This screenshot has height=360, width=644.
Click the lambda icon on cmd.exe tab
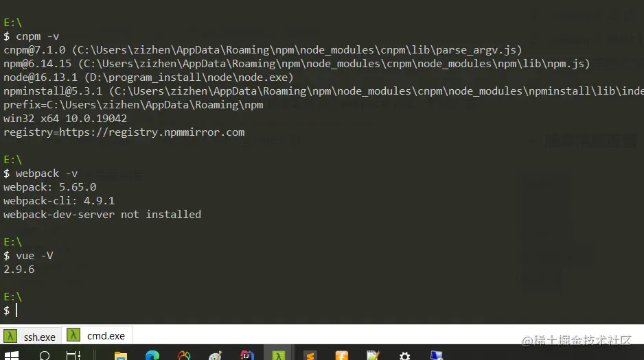tap(73, 335)
